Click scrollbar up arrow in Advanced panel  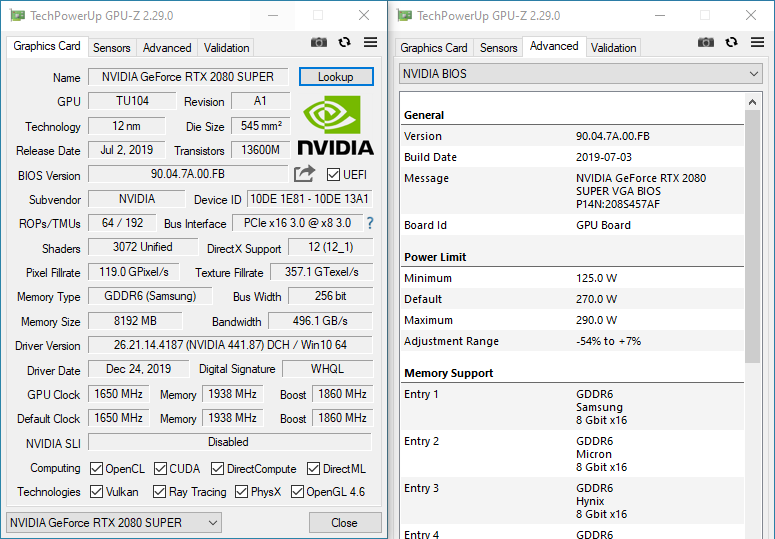pyautogui.click(x=752, y=102)
